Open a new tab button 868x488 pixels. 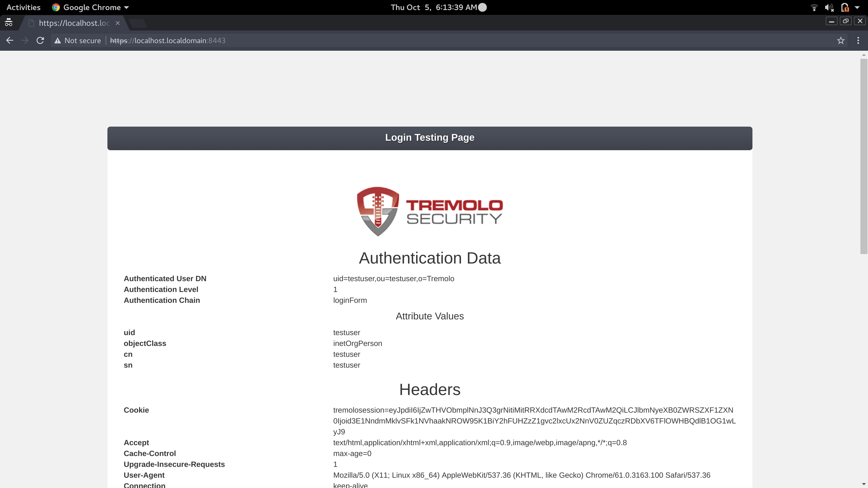pos(138,23)
